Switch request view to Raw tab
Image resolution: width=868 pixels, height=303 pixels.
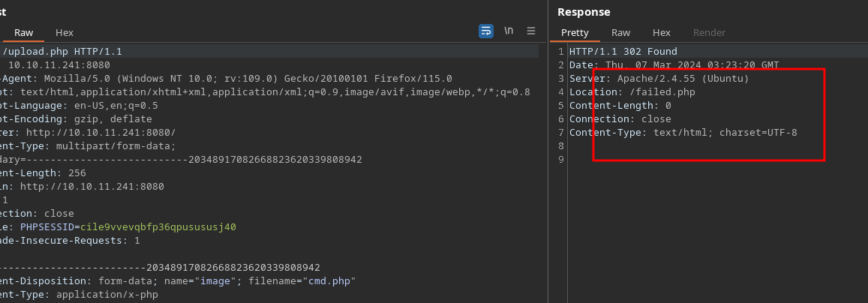(23, 33)
